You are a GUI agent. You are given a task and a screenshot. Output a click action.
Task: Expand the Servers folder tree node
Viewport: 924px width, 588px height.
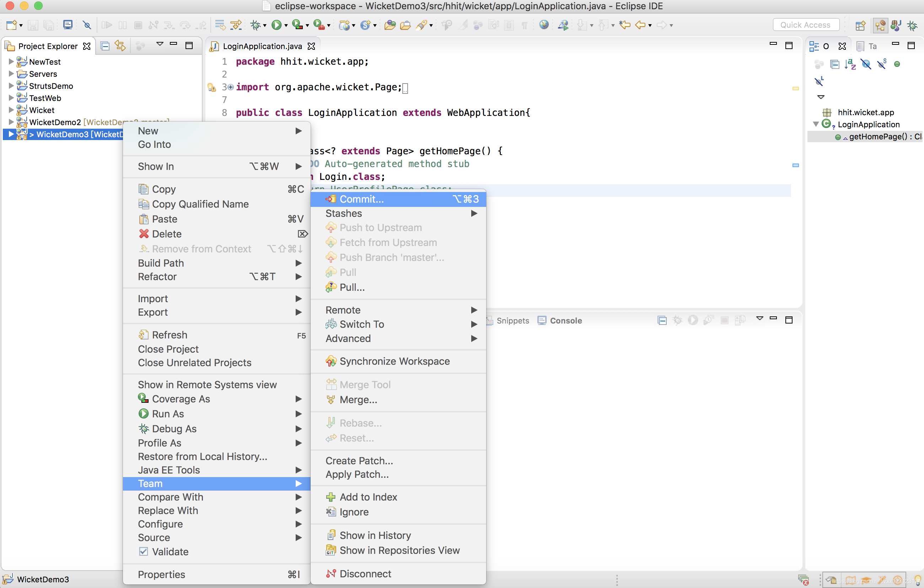[11, 74]
